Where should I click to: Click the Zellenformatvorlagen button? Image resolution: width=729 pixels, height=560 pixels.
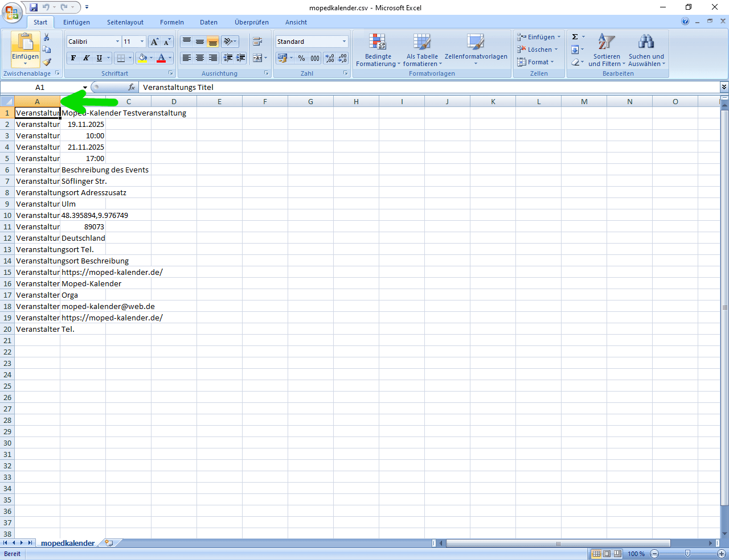click(x=476, y=50)
